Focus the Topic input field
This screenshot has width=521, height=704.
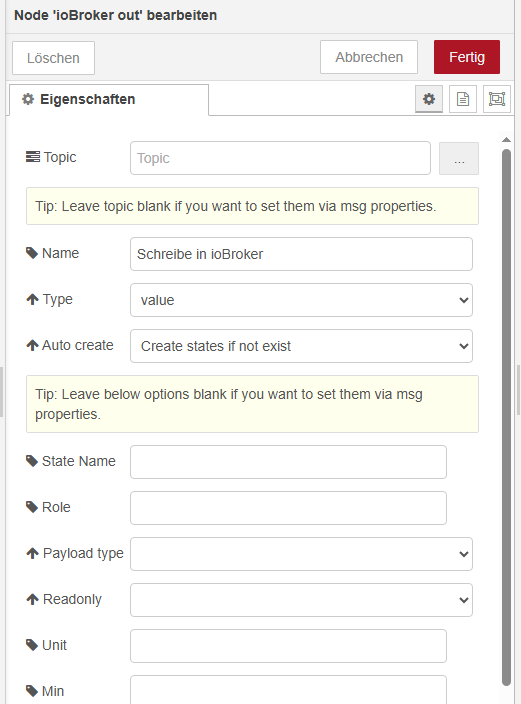tap(280, 158)
